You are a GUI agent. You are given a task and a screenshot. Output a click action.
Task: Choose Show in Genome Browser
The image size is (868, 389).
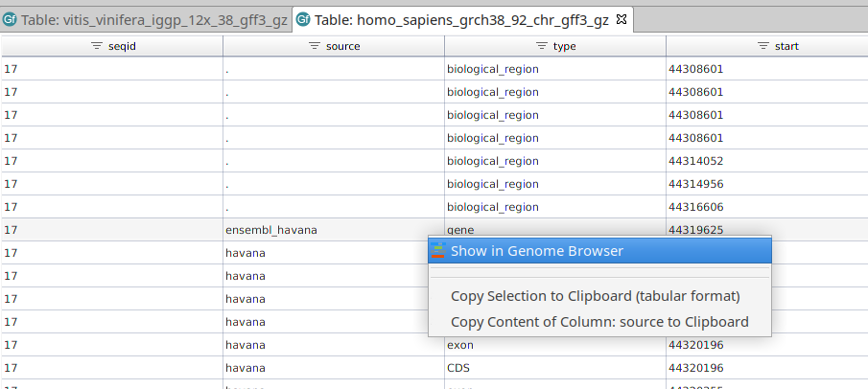[537, 251]
